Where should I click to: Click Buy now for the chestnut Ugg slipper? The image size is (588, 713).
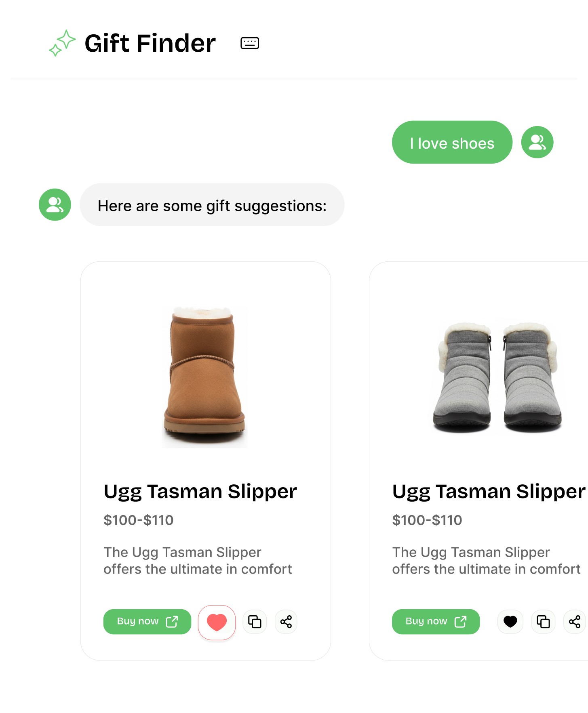click(x=147, y=622)
